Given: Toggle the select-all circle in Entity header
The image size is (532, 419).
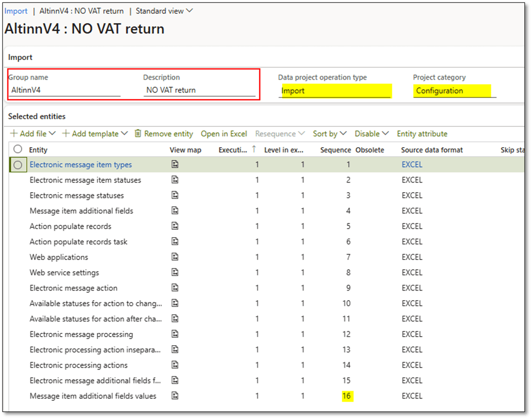Looking at the screenshot, I should click(x=18, y=150).
